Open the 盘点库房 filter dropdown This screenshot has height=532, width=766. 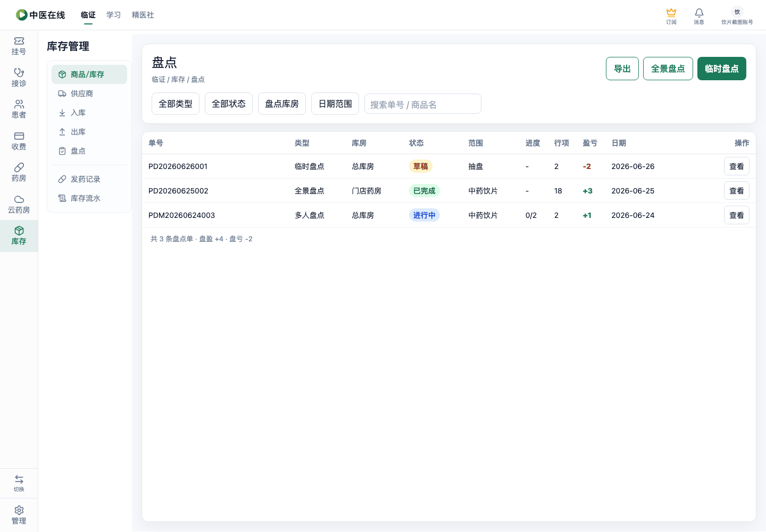(x=282, y=104)
